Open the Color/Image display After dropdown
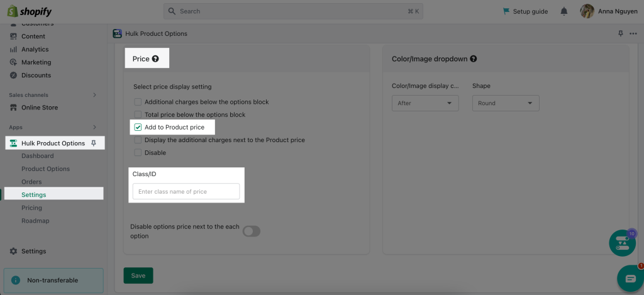The width and height of the screenshot is (644, 295). click(425, 103)
